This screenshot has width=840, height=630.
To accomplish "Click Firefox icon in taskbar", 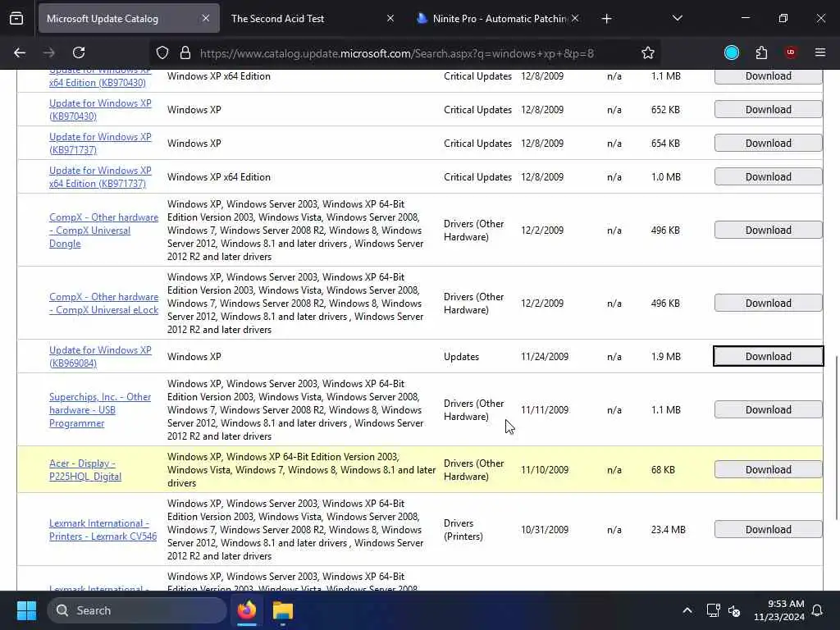I will (x=246, y=610).
